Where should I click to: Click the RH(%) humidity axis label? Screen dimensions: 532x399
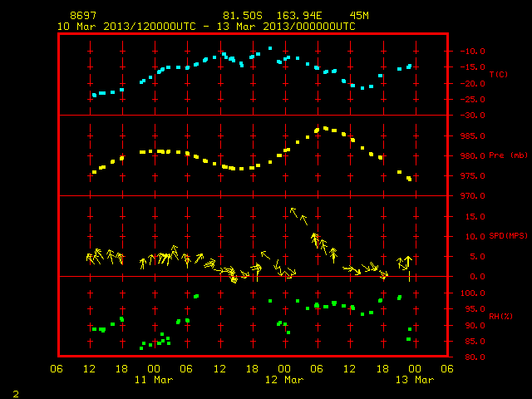[x=500, y=316]
